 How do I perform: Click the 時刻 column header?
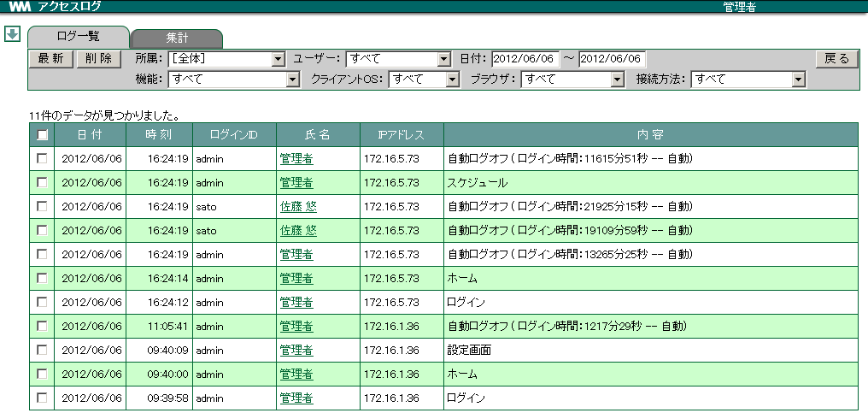(x=159, y=135)
